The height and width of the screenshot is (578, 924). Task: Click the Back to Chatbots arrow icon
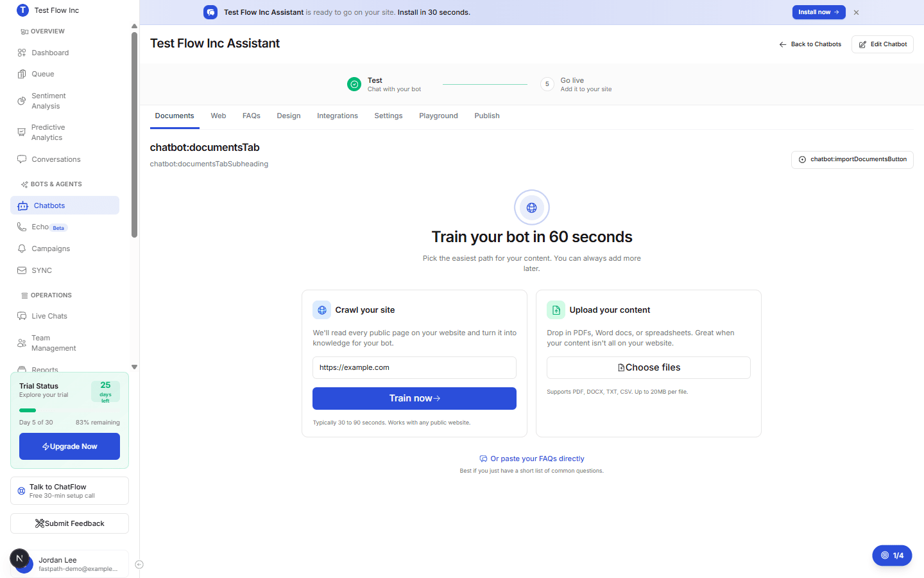pos(783,44)
